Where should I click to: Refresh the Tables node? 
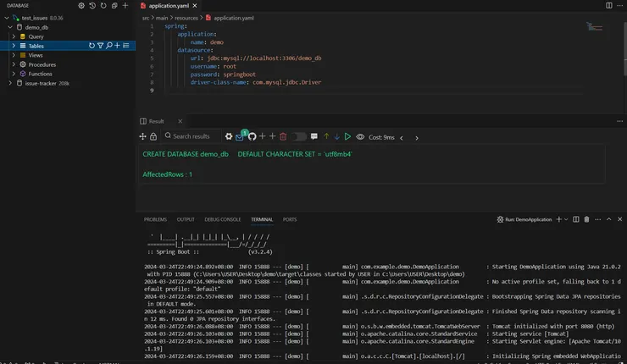click(x=92, y=46)
